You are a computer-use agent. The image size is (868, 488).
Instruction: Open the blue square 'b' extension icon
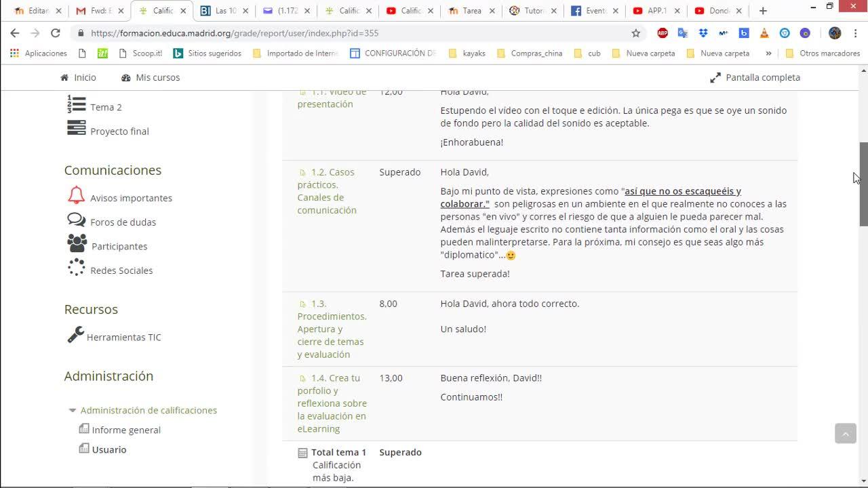(744, 33)
